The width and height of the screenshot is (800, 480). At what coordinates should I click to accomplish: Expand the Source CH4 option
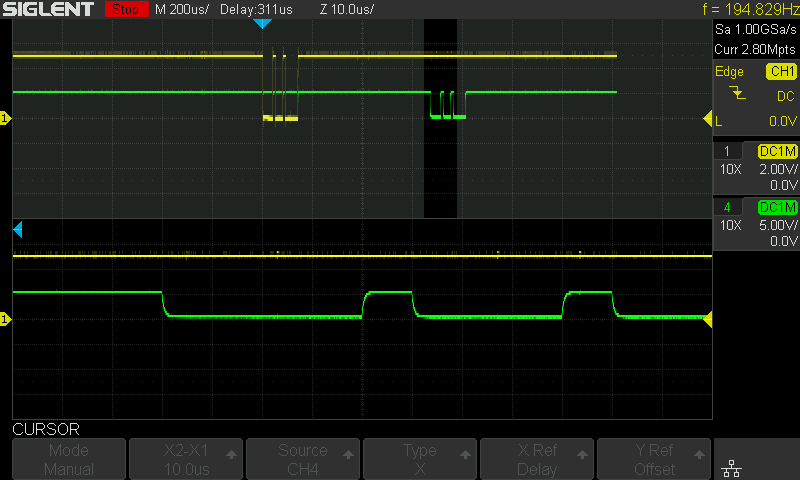(303, 460)
